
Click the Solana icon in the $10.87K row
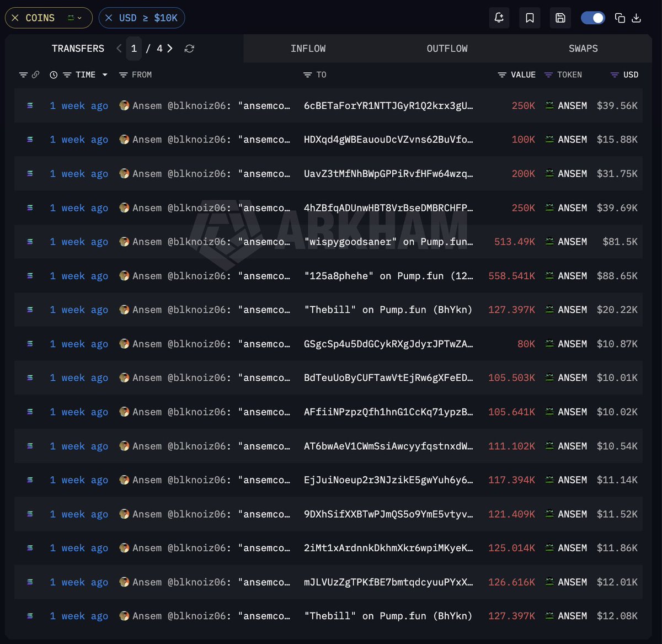tap(30, 344)
